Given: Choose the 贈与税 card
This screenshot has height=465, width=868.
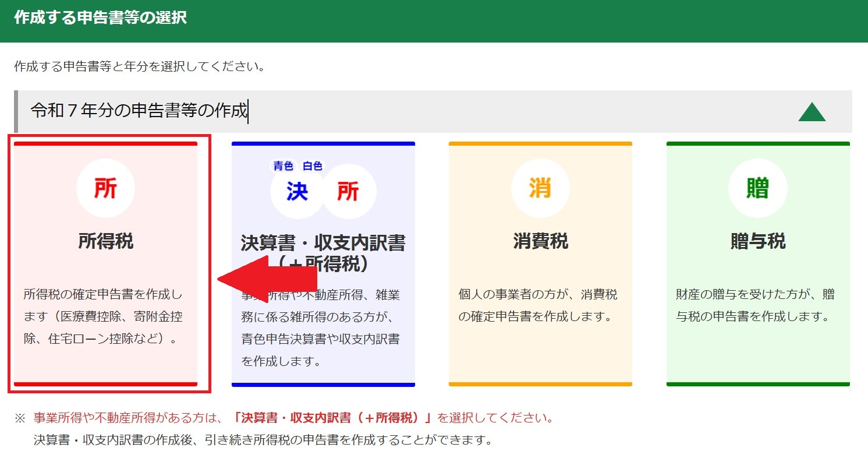Looking at the screenshot, I should [x=758, y=262].
